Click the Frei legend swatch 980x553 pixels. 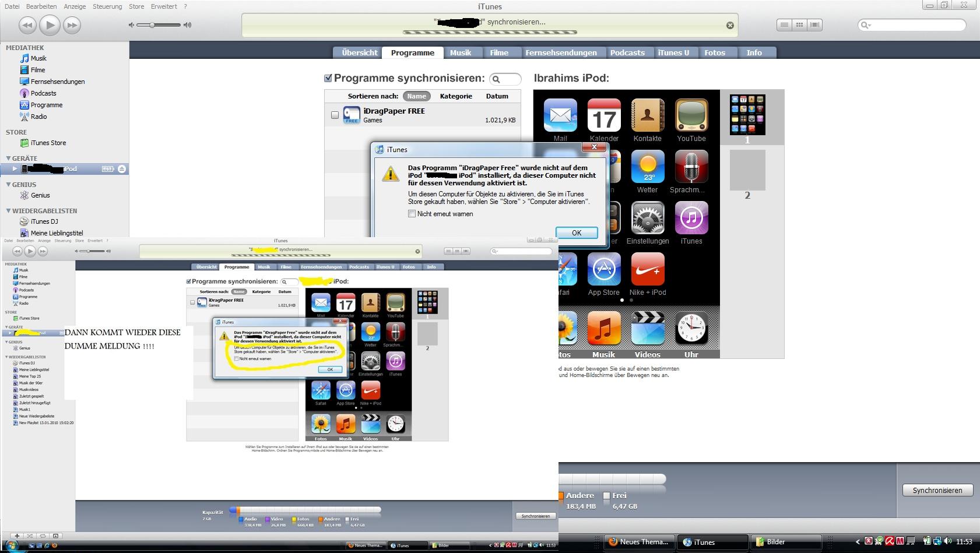coord(606,496)
